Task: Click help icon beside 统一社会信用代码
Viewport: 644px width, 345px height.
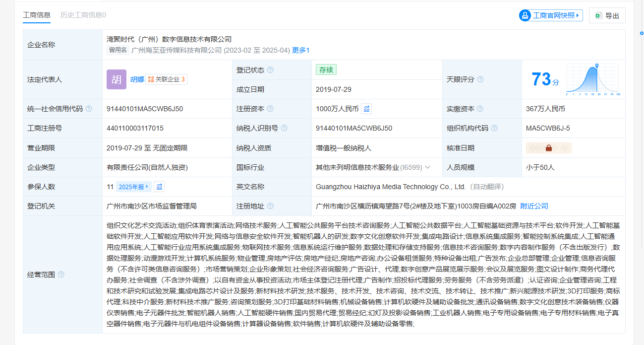Action: (89, 109)
